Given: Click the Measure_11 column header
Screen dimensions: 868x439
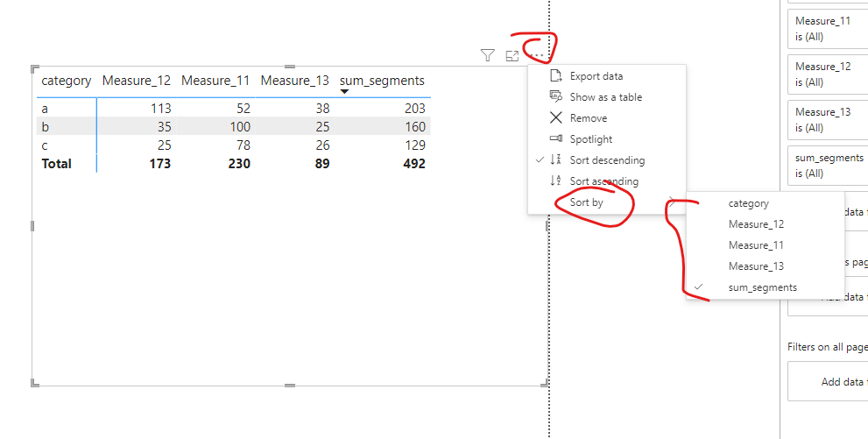Looking at the screenshot, I should [x=215, y=81].
